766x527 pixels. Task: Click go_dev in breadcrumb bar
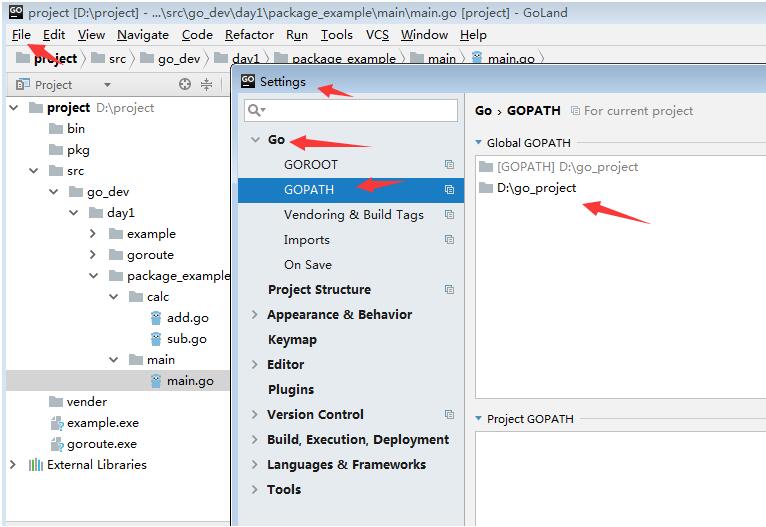179,59
